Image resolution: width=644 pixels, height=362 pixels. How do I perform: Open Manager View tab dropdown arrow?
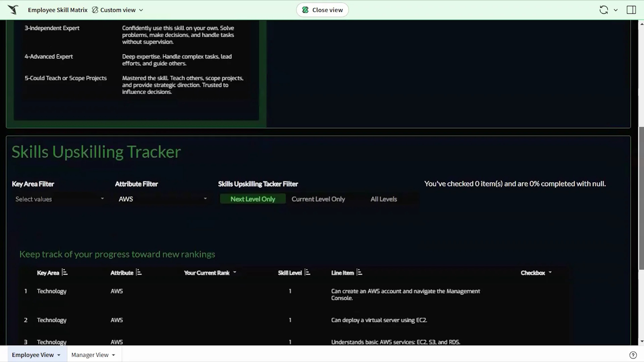(x=114, y=355)
